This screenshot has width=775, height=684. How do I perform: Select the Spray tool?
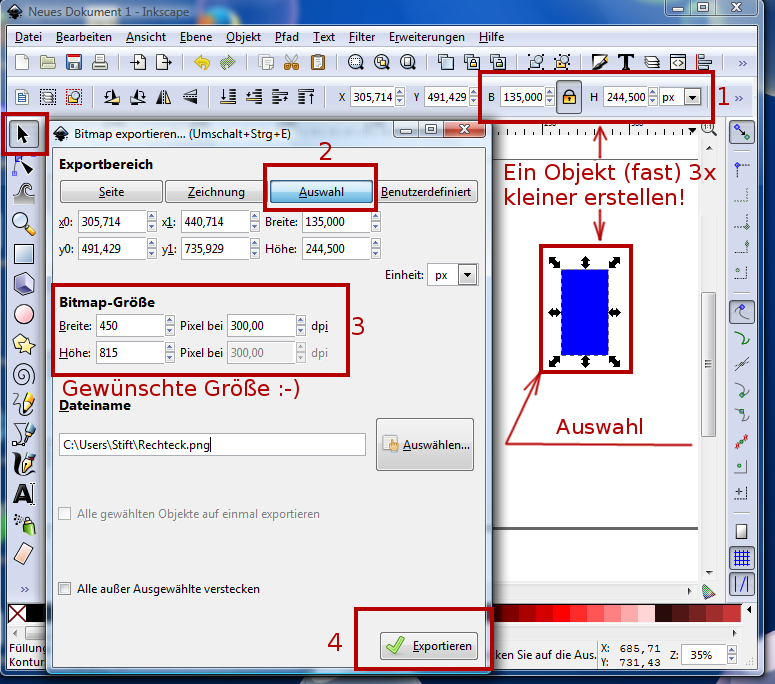click(x=23, y=524)
